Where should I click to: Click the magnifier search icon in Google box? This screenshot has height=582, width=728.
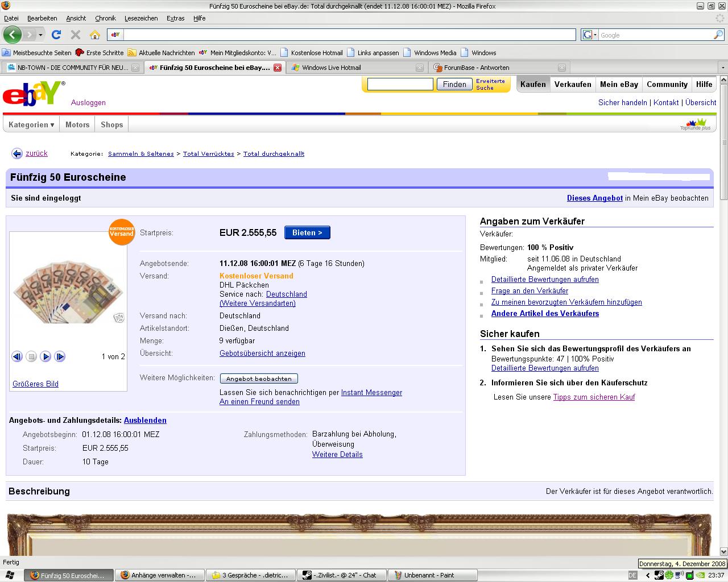718,35
